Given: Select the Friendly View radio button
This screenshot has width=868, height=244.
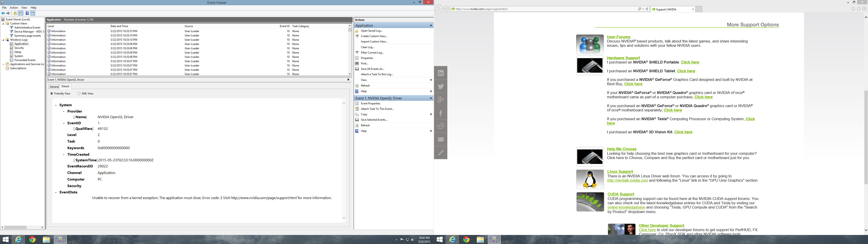Looking at the screenshot, I should point(52,94).
